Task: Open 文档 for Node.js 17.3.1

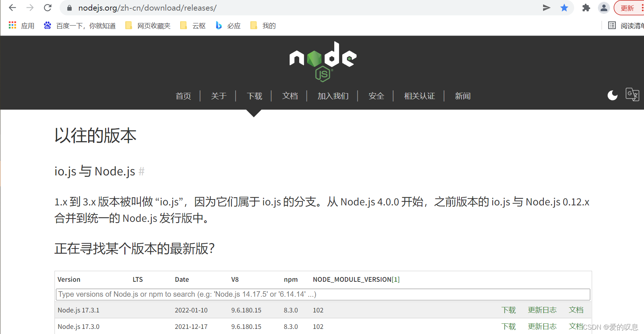Action: (x=576, y=310)
